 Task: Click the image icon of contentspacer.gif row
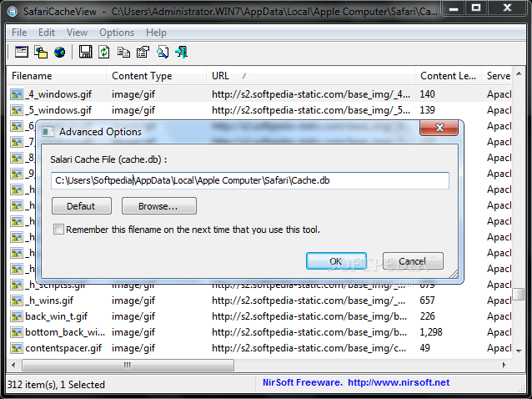[17, 348]
